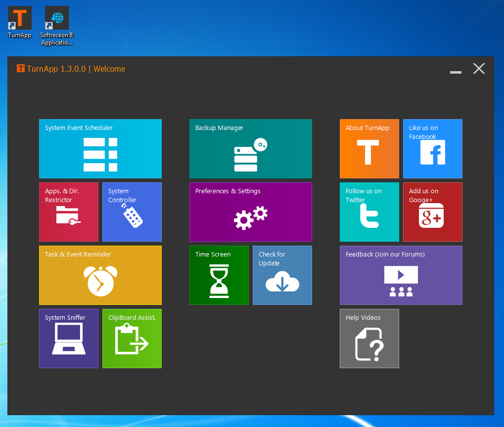This screenshot has width=504, height=427.
Task: Click the Follow us on Twitter tile
Action: click(x=369, y=212)
